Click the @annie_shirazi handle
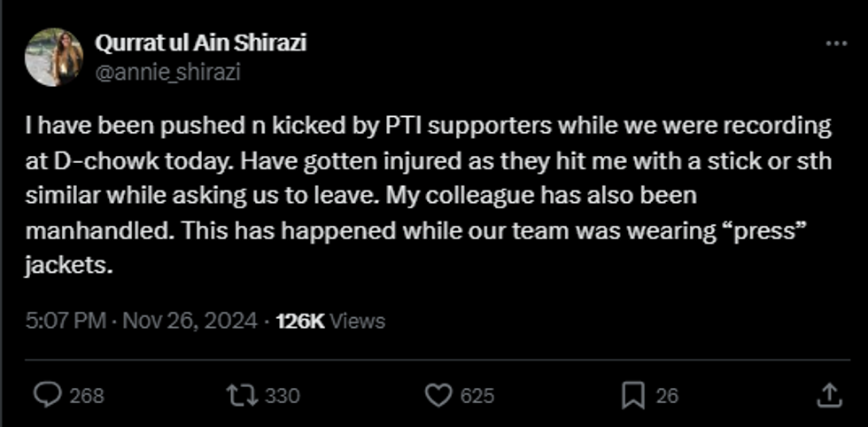This screenshot has width=868, height=427. (167, 72)
